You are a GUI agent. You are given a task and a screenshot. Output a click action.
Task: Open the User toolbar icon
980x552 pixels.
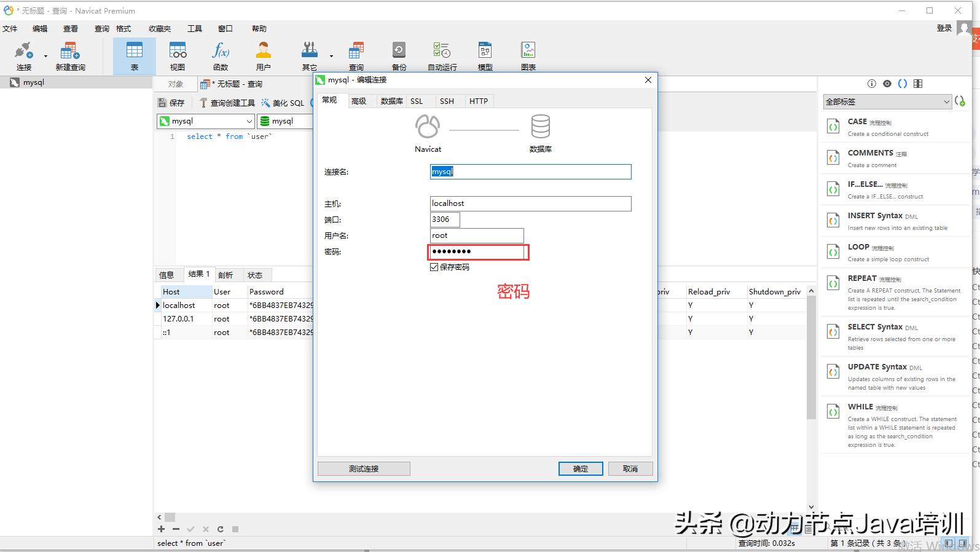point(264,56)
